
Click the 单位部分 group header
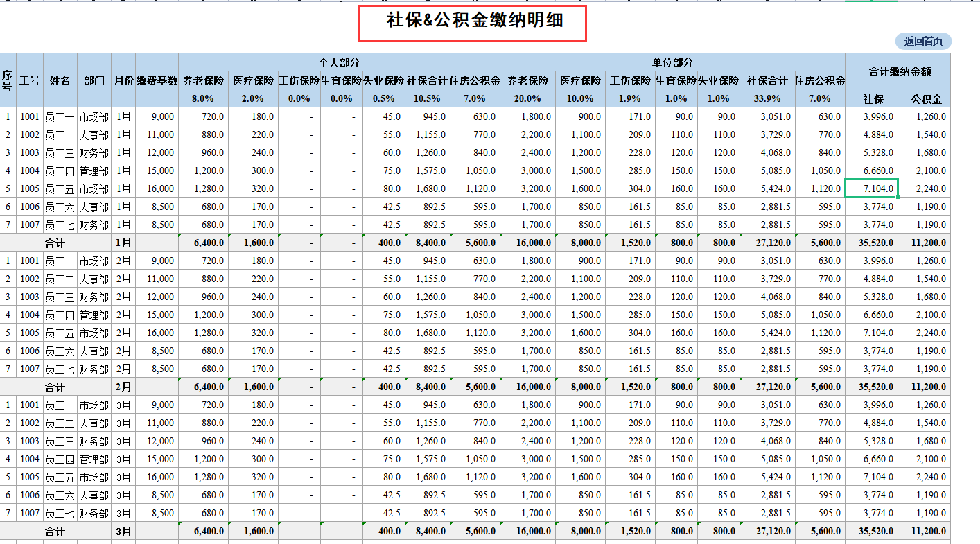pyautogui.click(x=672, y=62)
